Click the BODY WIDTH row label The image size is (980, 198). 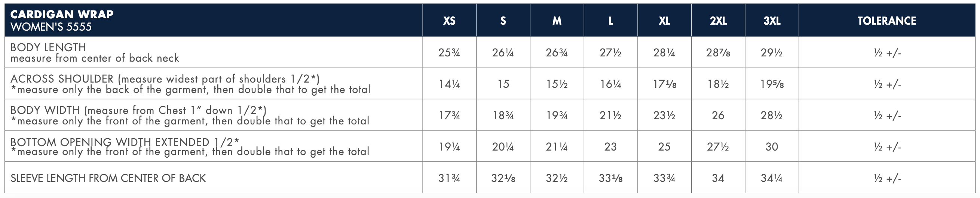45,110
